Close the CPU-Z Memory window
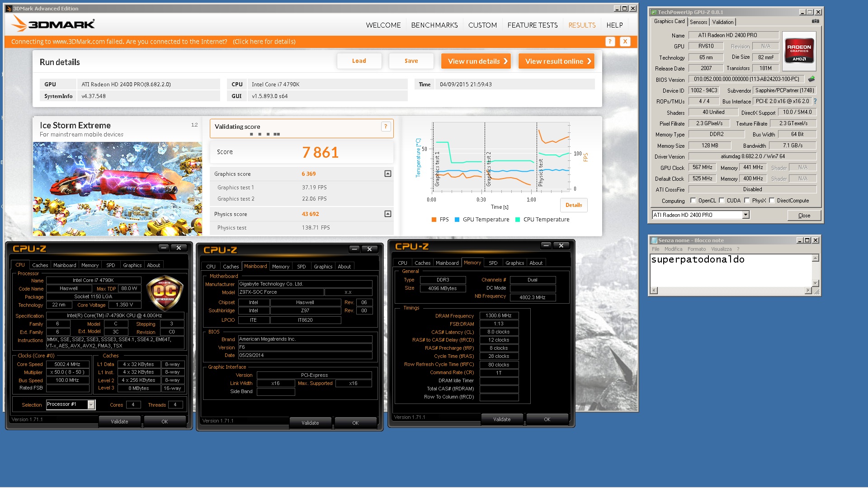Screen dimensions: 868x488 pyautogui.click(x=561, y=245)
